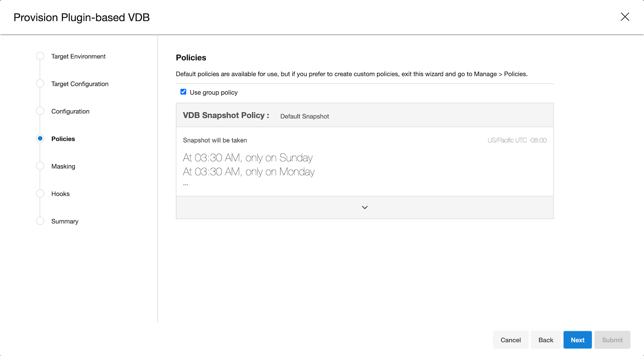
Task: Close the Provision Plugin-based VDB wizard
Action: (x=625, y=17)
